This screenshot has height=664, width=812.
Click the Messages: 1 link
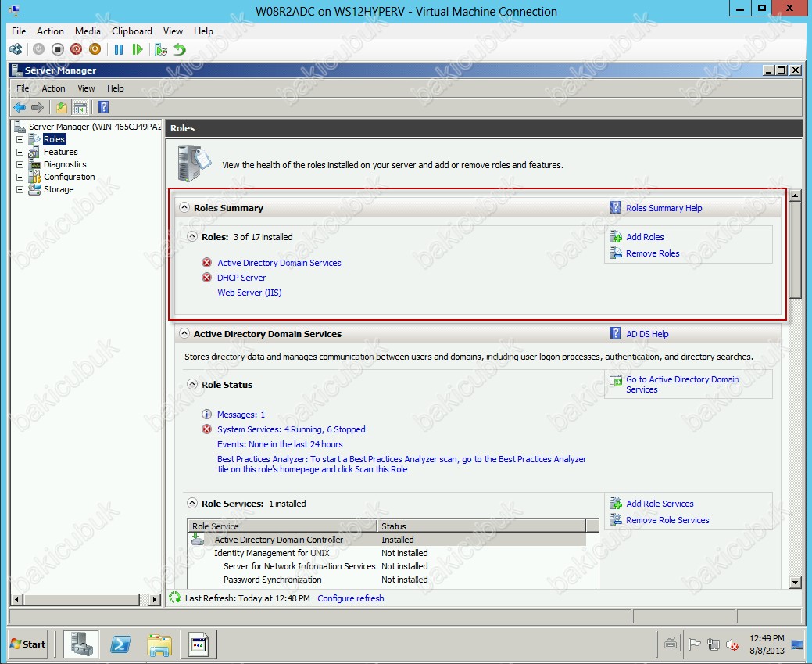click(x=241, y=415)
